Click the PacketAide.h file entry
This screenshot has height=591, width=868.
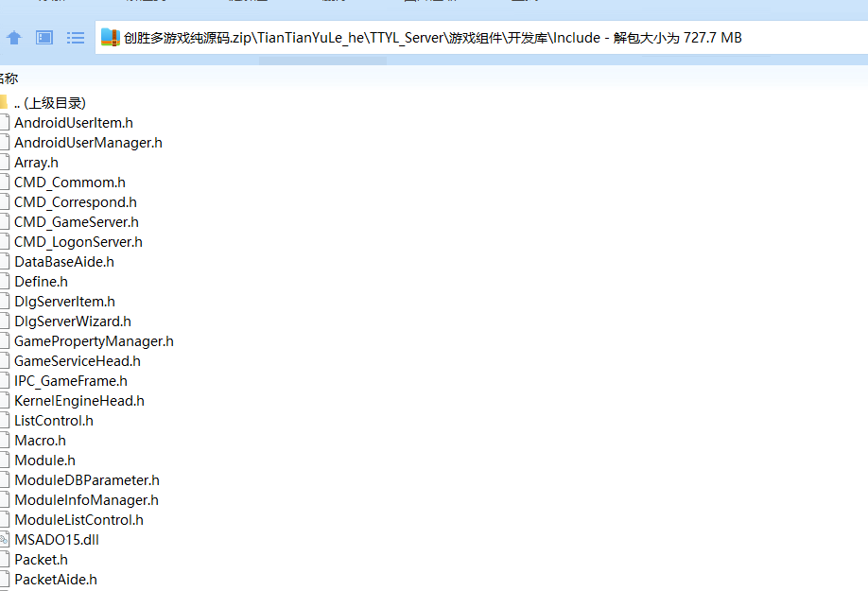click(55, 580)
